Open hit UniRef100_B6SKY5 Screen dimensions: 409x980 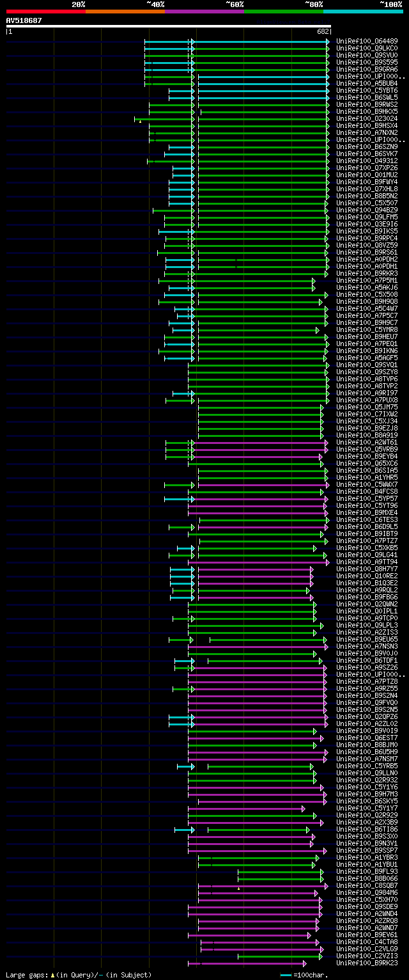[367, 801]
